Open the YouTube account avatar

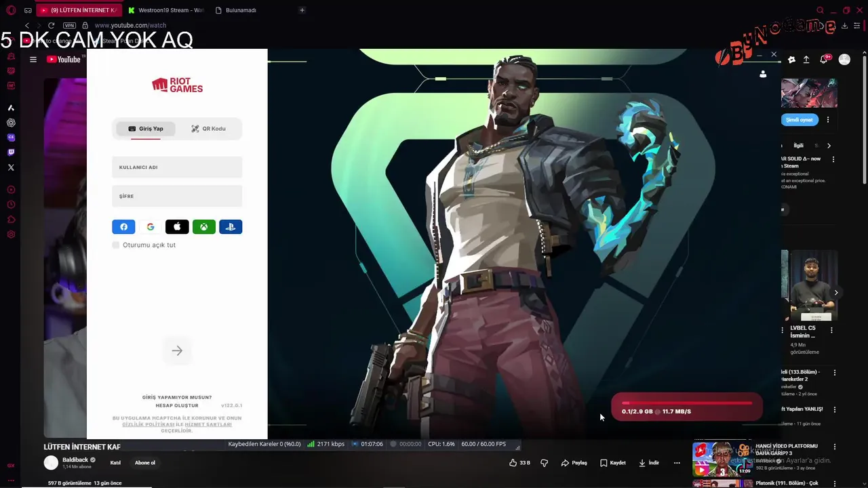[x=844, y=60]
